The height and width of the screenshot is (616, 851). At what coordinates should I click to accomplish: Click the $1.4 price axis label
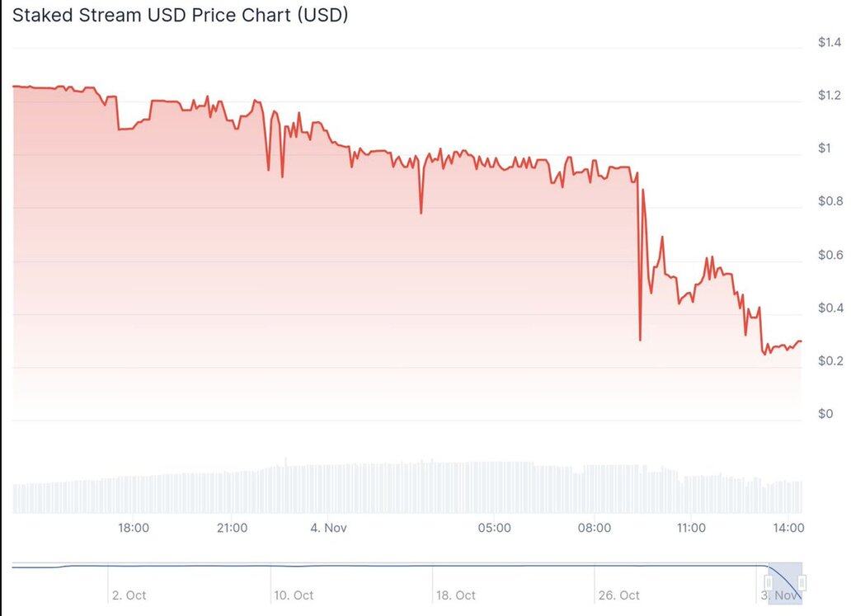pos(830,42)
